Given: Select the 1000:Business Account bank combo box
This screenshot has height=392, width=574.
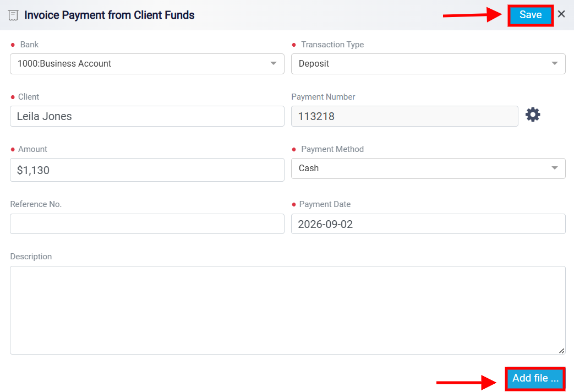Looking at the screenshot, I should 147,64.
